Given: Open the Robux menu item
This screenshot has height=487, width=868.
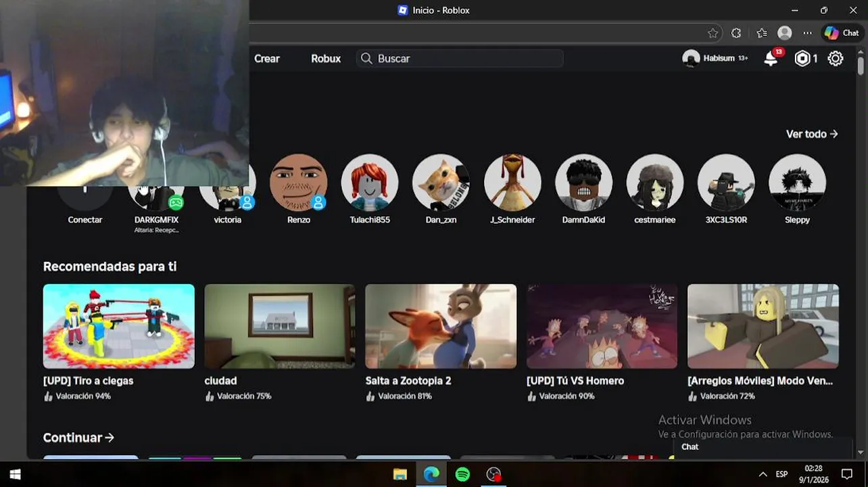Looking at the screenshot, I should click(x=326, y=59).
